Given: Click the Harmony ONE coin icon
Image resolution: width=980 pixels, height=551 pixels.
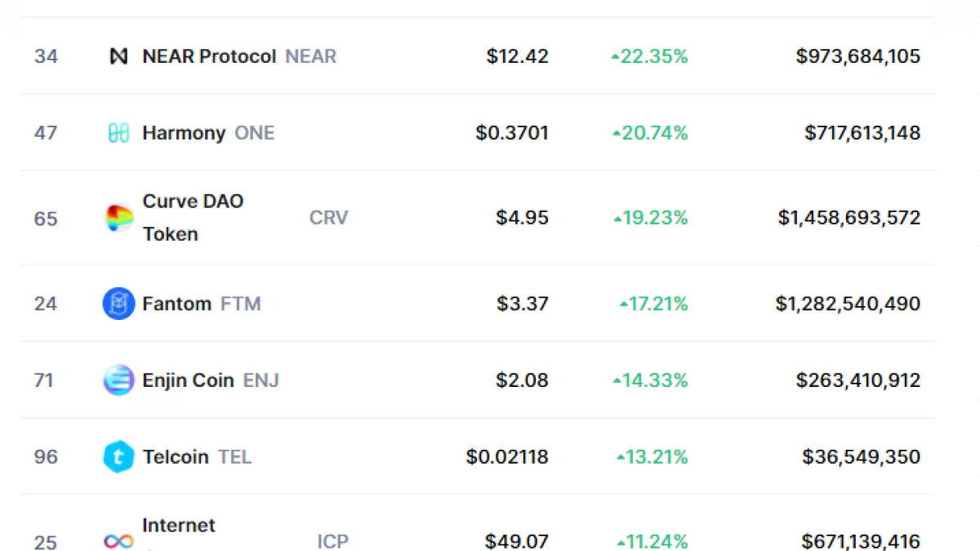Looking at the screenshot, I should [119, 133].
